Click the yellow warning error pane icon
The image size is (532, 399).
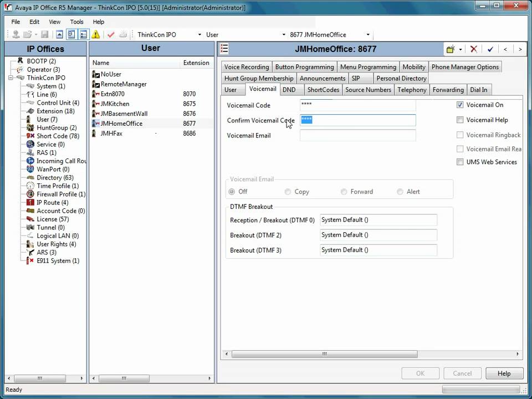(96, 34)
